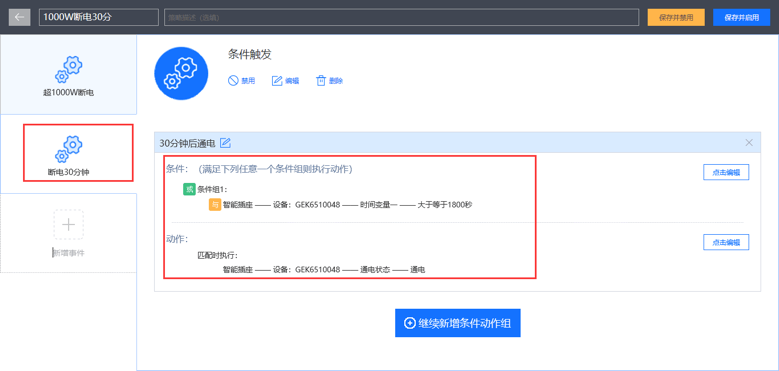Click the 条件触发 heading
This screenshot has width=779, height=371.
tap(250, 55)
